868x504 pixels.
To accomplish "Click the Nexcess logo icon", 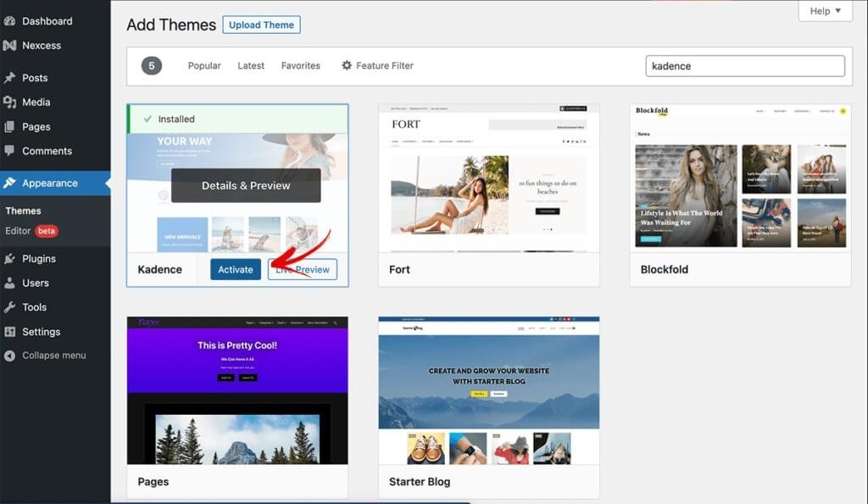I will [9, 46].
